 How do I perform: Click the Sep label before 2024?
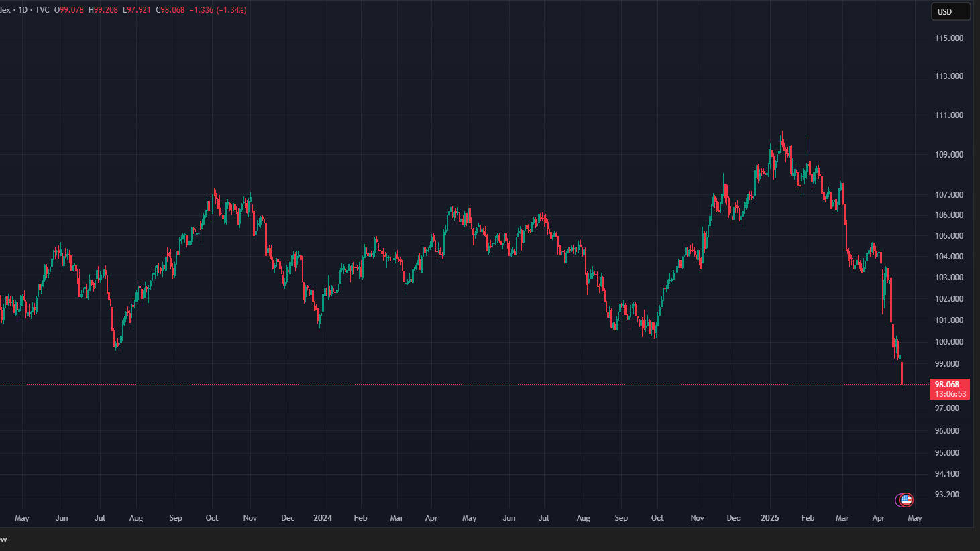pyautogui.click(x=176, y=518)
